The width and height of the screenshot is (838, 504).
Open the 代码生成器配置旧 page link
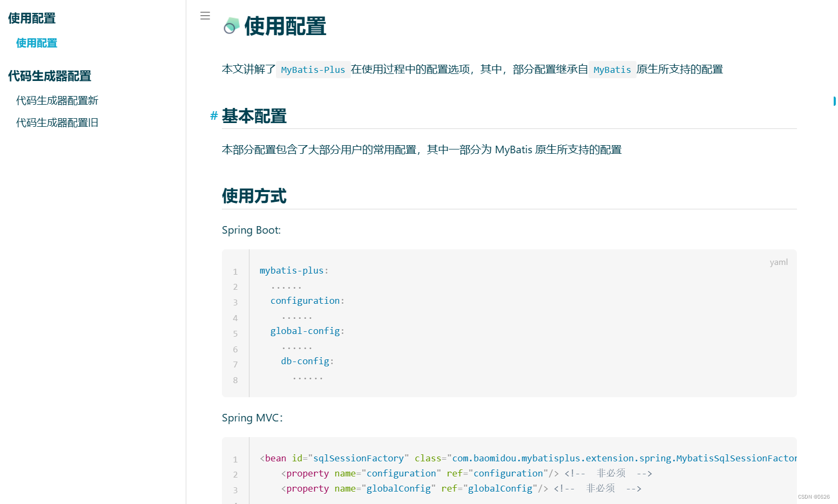(57, 122)
